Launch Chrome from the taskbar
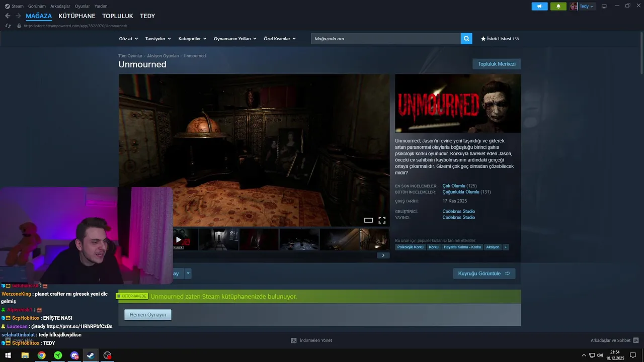This screenshot has width=644, height=362. pos(42,355)
